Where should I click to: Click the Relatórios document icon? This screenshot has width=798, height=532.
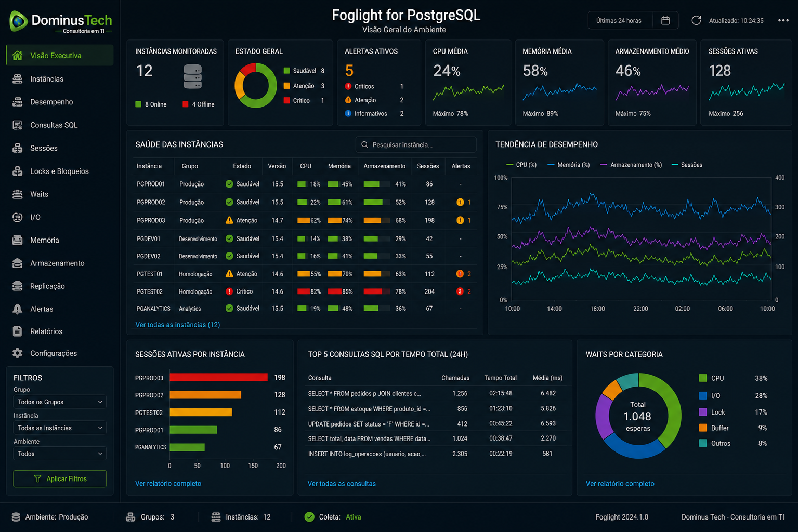(x=17, y=331)
